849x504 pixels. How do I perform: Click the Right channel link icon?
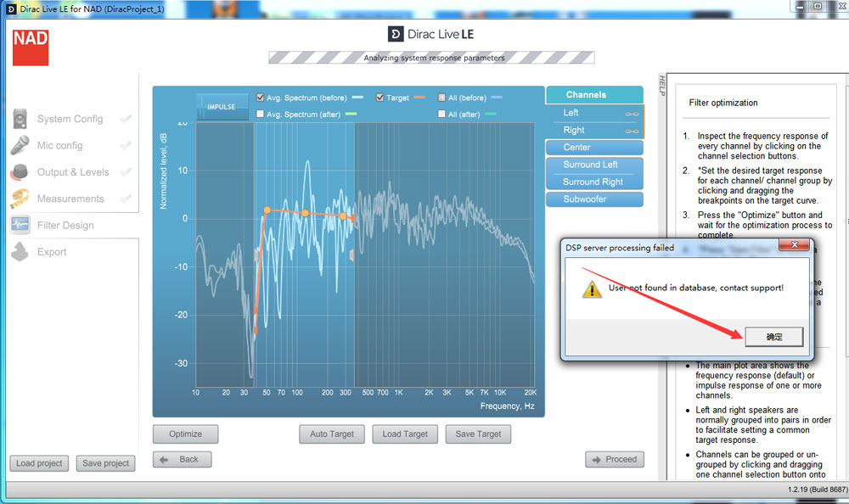[x=632, y=131]
